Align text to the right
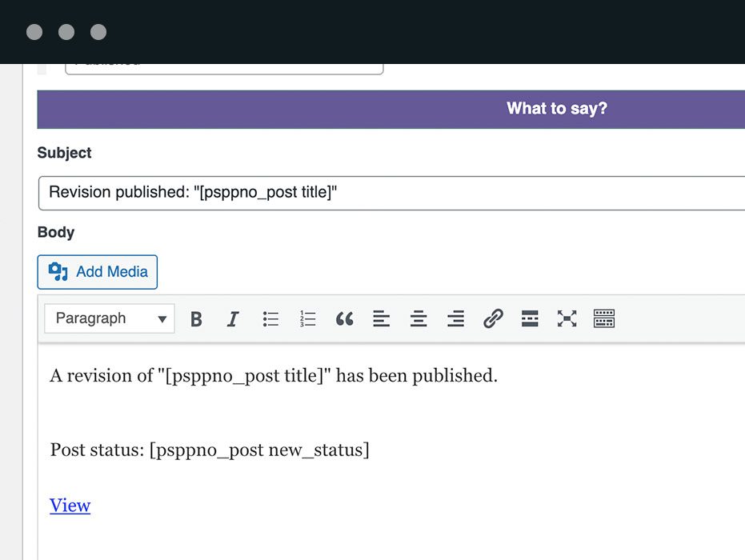Screen dimensions: 745x560 click(455, 319)
